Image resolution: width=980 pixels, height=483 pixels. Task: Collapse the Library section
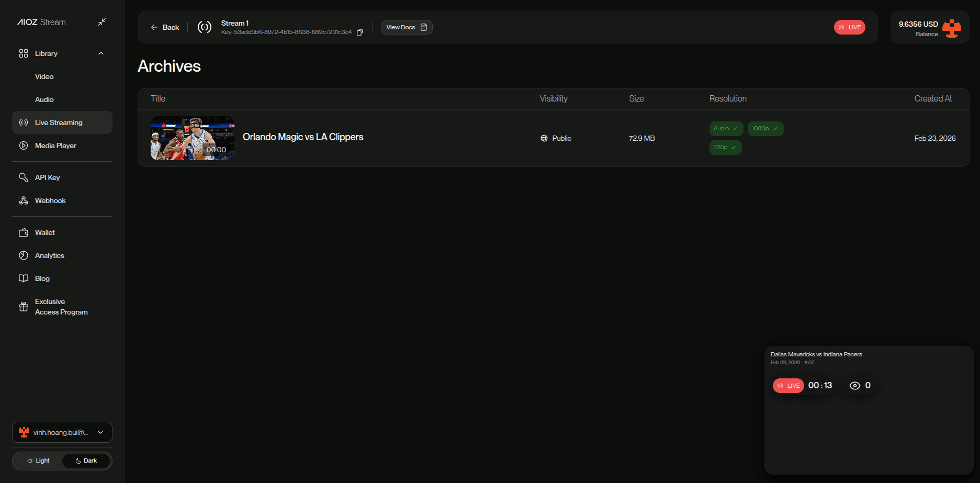(x=101, y=53)
